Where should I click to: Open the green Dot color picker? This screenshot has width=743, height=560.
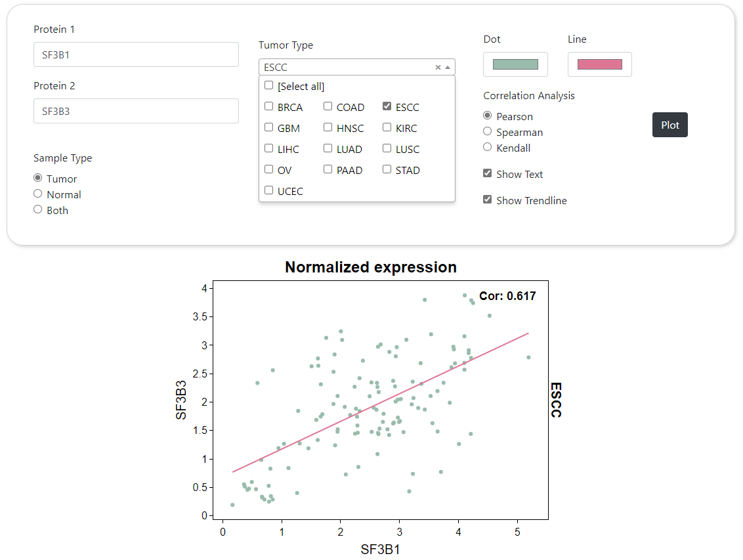click(x=515, y=64)
